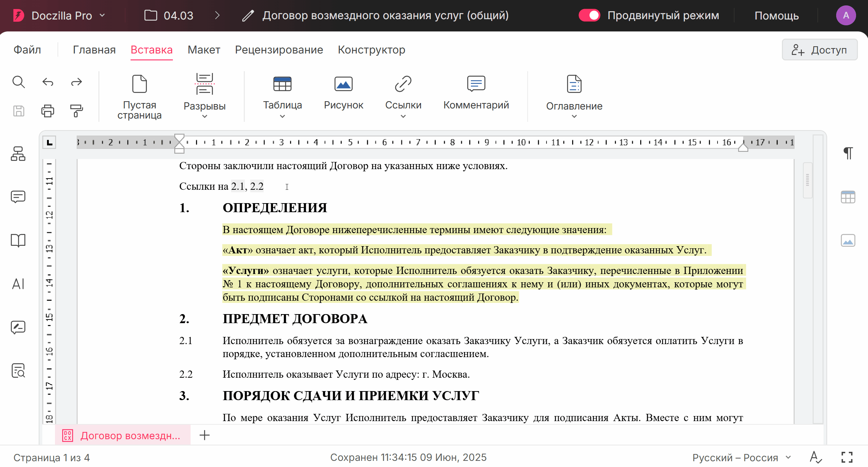
Task: Expand the breadcrumb chevron after 04.03
Action: point(217,16)
